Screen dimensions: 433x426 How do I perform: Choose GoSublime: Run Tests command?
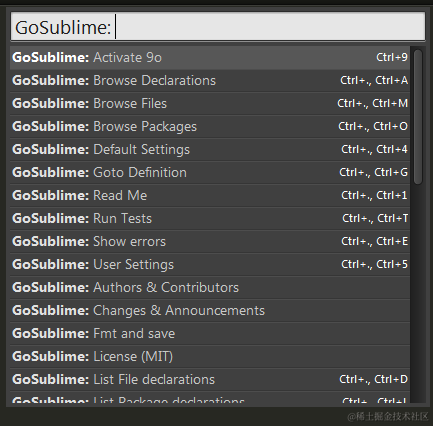[x=210, y=219]
